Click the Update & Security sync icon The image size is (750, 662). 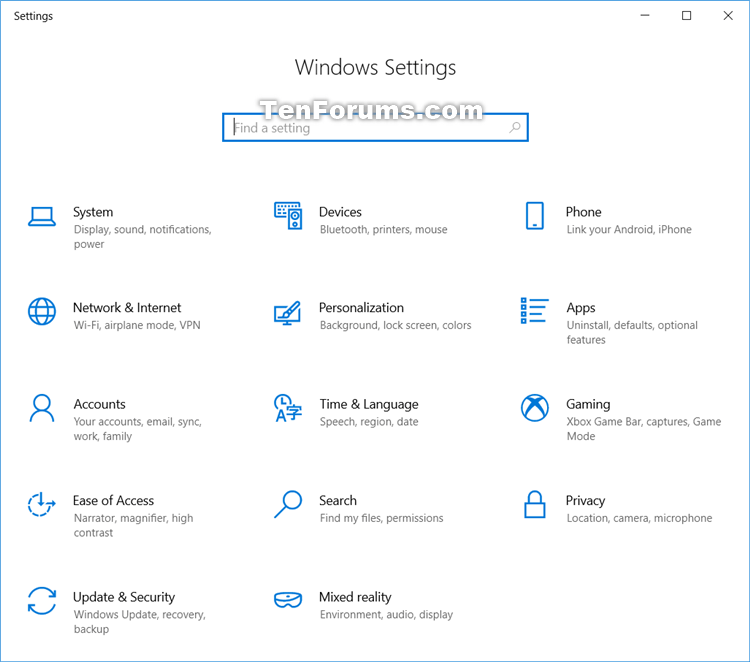pyautogui.click(x=42, y=601)
